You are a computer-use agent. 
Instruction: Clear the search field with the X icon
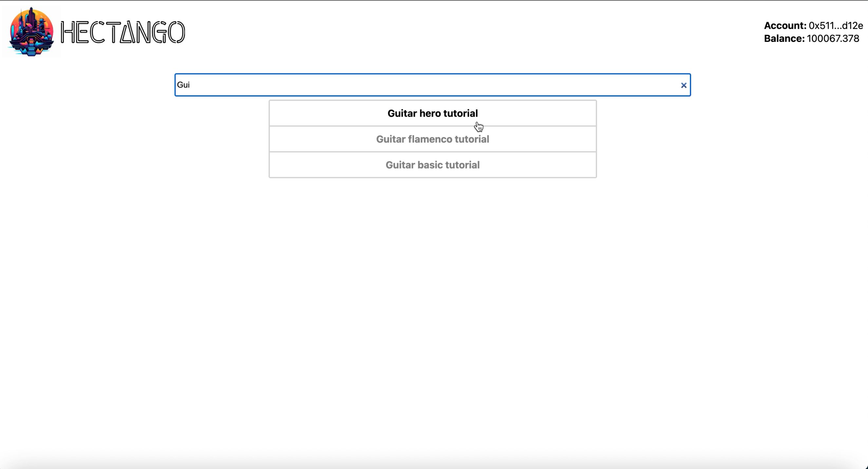[683, 85]
